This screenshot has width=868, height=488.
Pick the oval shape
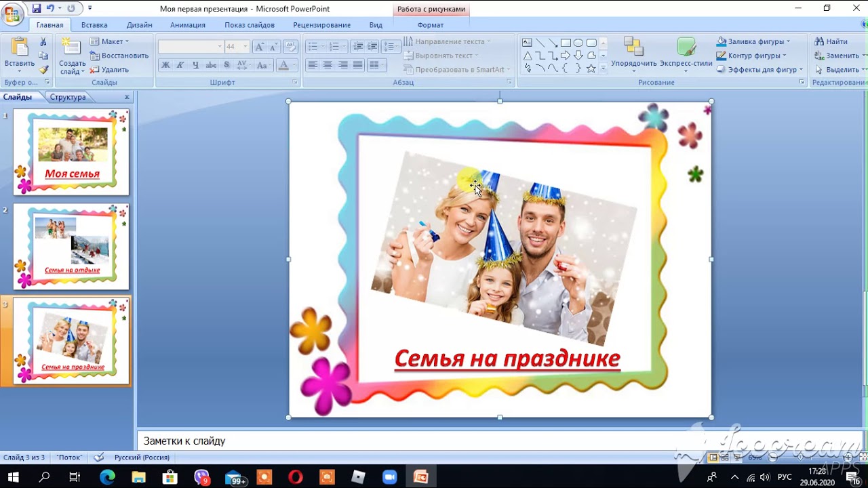578,43
